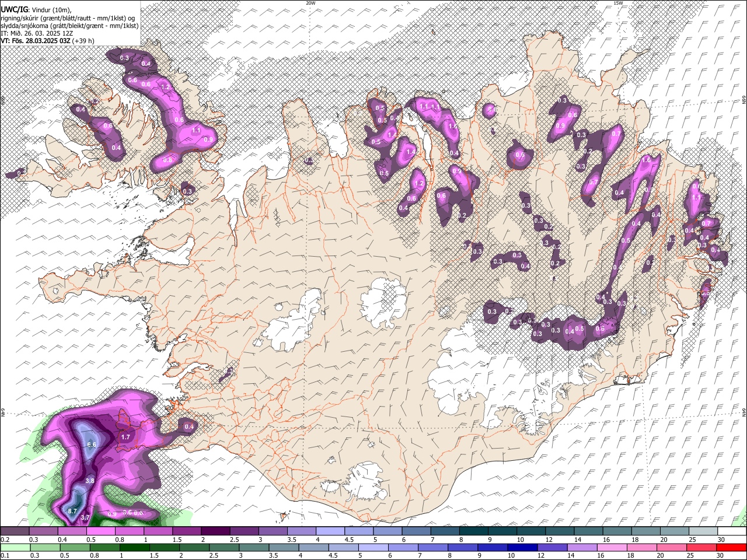This screenshot has height=560, width=747.
Task: Click the '30' label on upper snow scale
Action: [721, 540]
